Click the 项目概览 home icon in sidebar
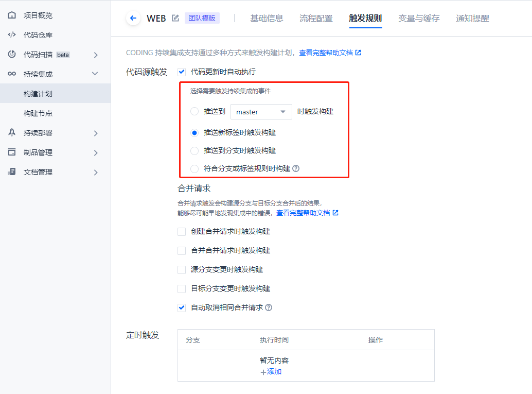The height and width of the screenshot is (394, 532). (x=12, y=15)
